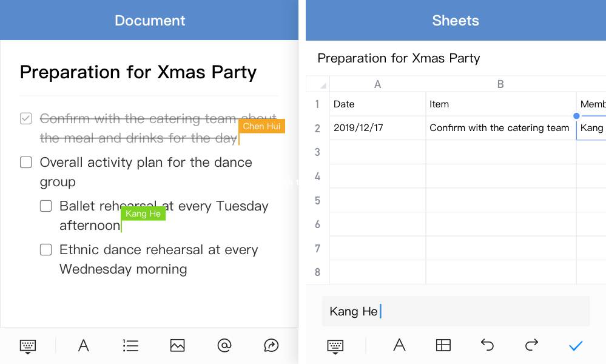Tap the @ mention icon
Screen dimensions: 606x364
(x=224, y=346)
